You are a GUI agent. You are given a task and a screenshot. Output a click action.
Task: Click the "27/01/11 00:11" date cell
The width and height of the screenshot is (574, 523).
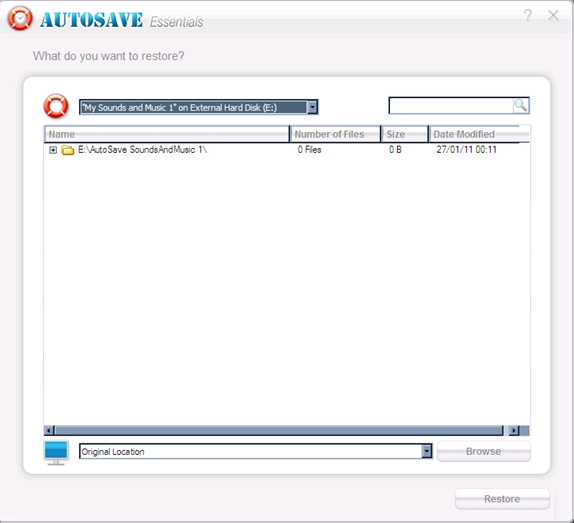coord(466,150)
